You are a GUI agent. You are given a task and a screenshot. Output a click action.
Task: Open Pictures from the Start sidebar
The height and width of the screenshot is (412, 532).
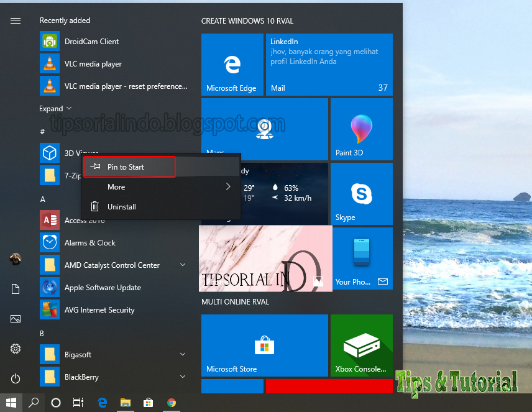click(16, 319)
